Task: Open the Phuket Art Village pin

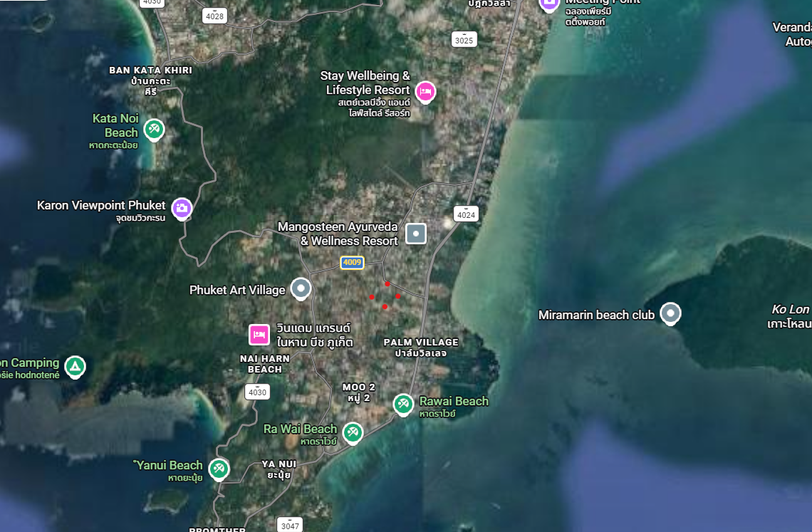Action: click(301, 288)
